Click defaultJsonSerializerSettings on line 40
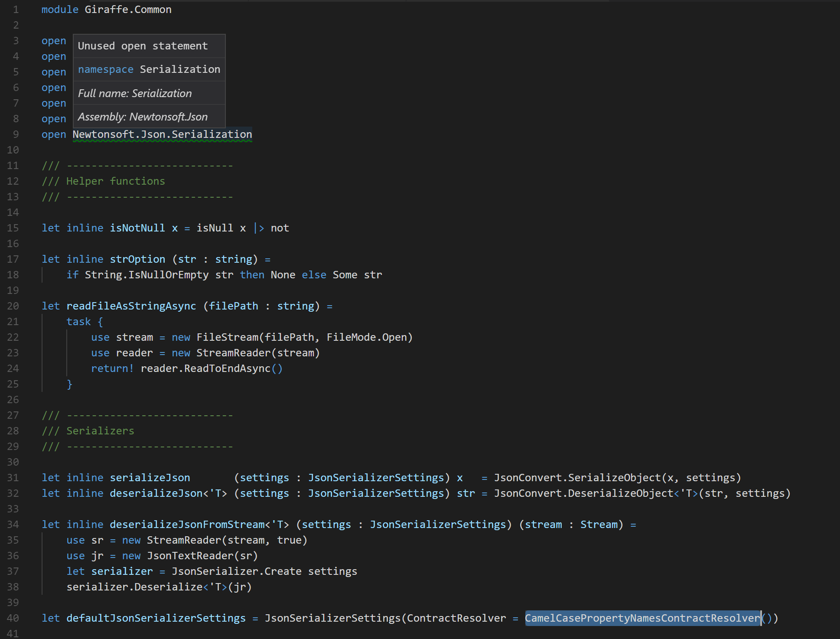Image resolution: width=840 pixels, height=639 pixels. (x=156, y=618)
